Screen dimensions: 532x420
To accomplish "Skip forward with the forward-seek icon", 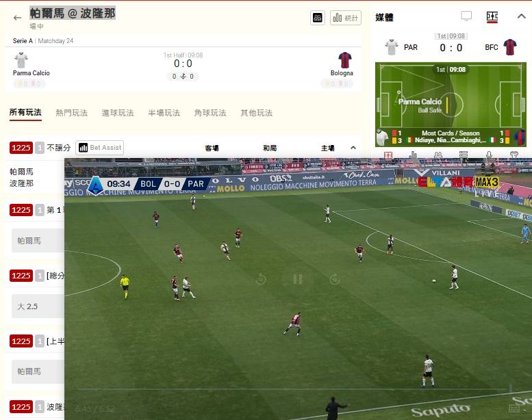I will [335, 279].
